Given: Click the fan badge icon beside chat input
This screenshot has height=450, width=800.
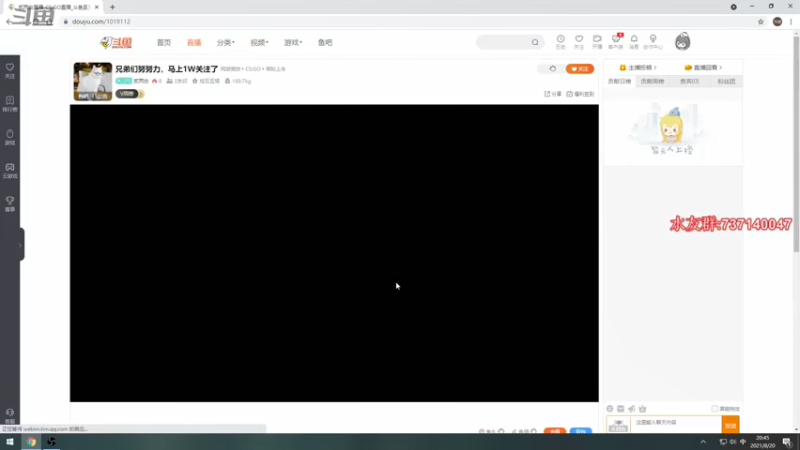Looking at the screenshot, I should [618, 424].
